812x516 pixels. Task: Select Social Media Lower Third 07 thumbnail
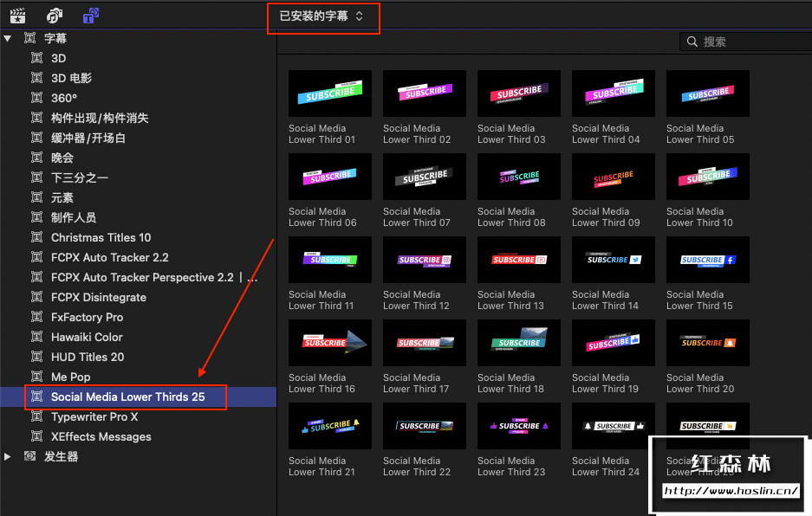(425, 177)
